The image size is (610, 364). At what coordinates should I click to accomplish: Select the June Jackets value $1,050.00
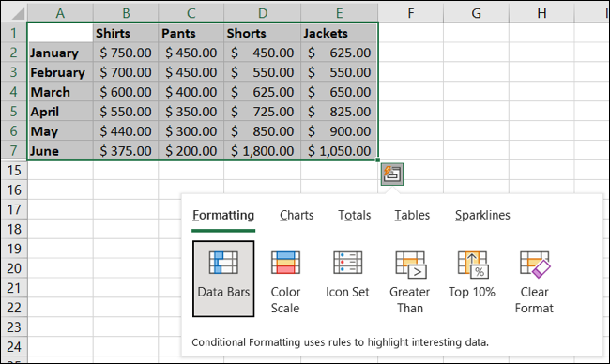tap(339, 150)
